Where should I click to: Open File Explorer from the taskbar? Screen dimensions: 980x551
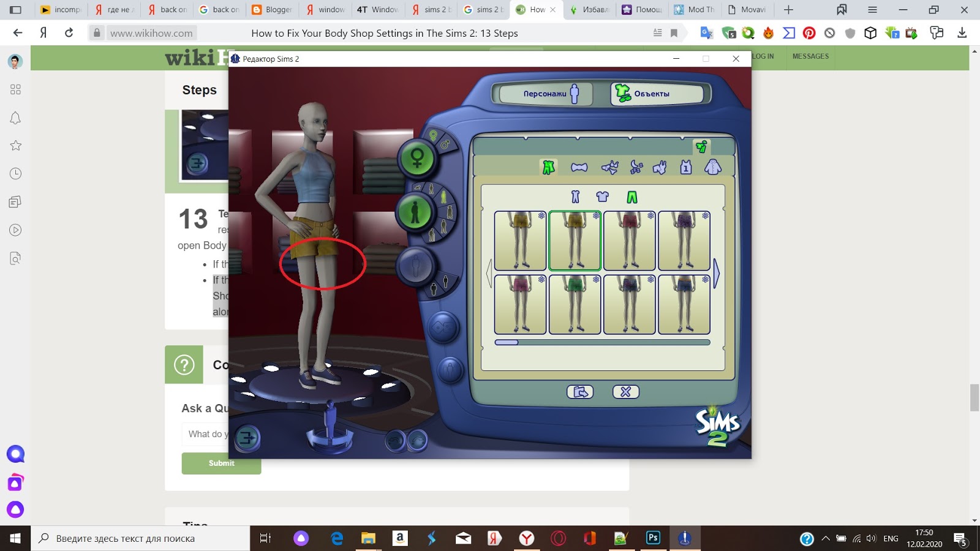point(367,538)
